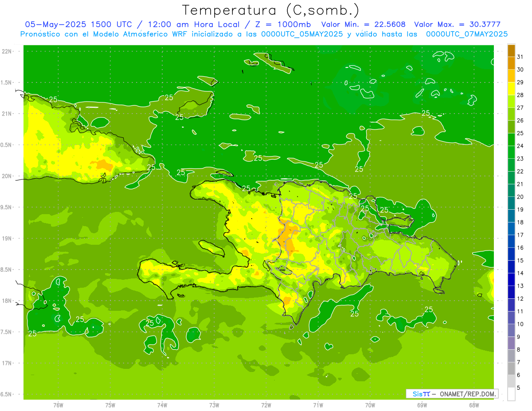
Task: Click the "17N" latitude axis label
Action: tap(8, 363)
